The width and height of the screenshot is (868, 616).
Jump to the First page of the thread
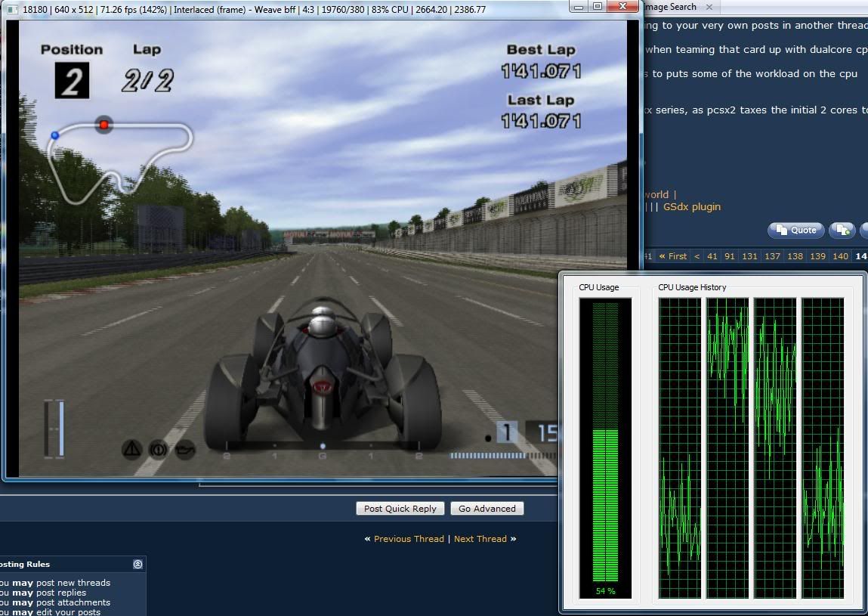point(673,256)
